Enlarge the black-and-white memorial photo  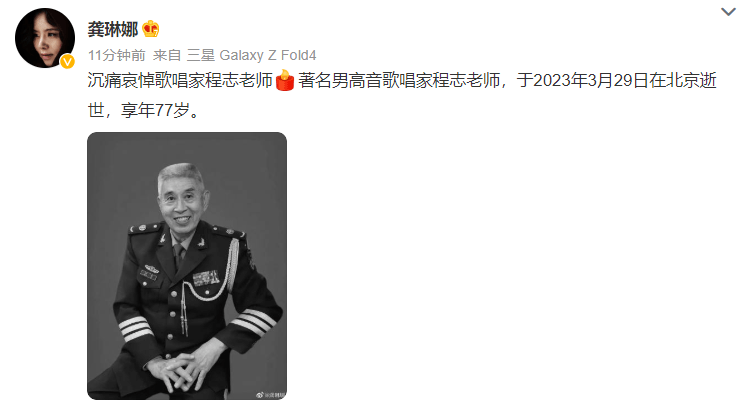click(x=187, y=266)
